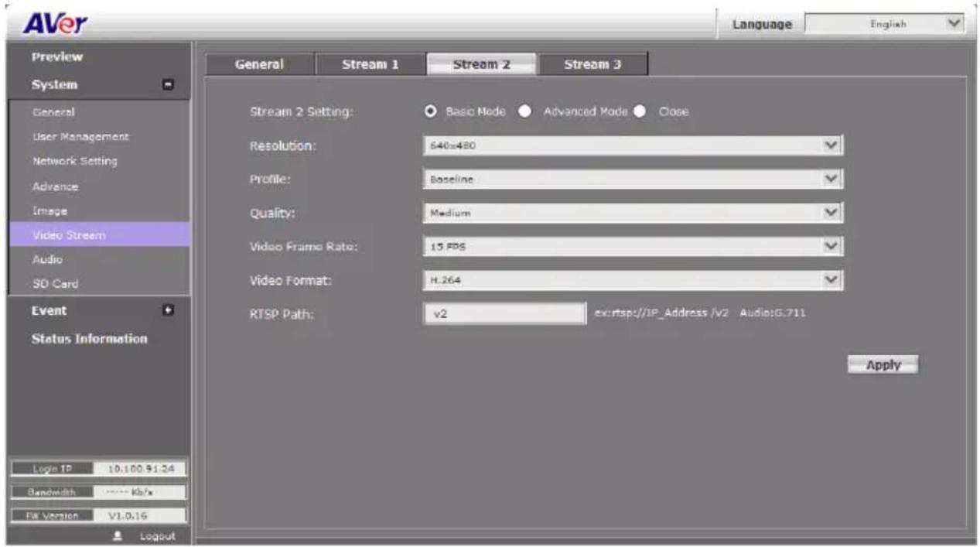This screenshot has height=547, width=980.
Task: Switch to the Stream 3 tab
Action: pyautogui.click(x=592, y=65)
